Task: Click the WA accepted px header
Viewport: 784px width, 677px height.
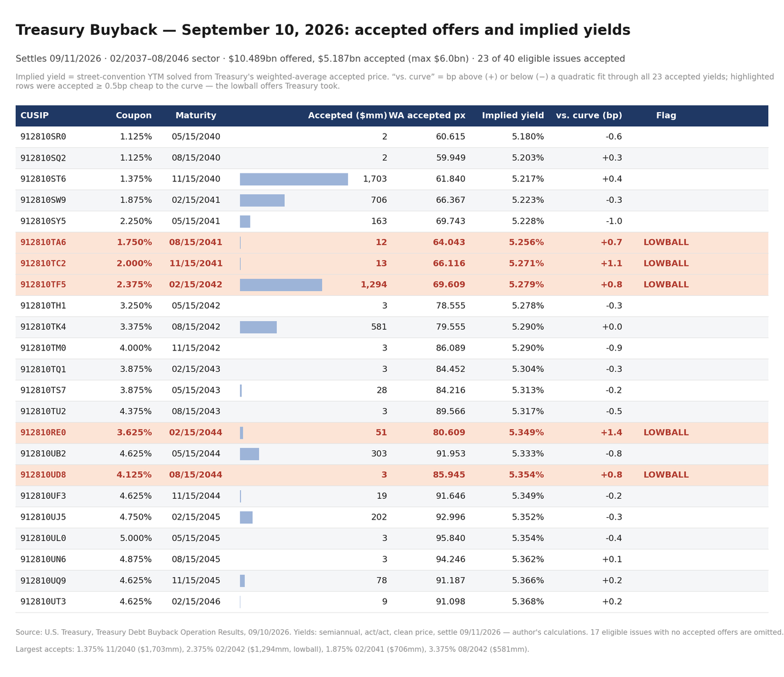Action: coord(427,116)
